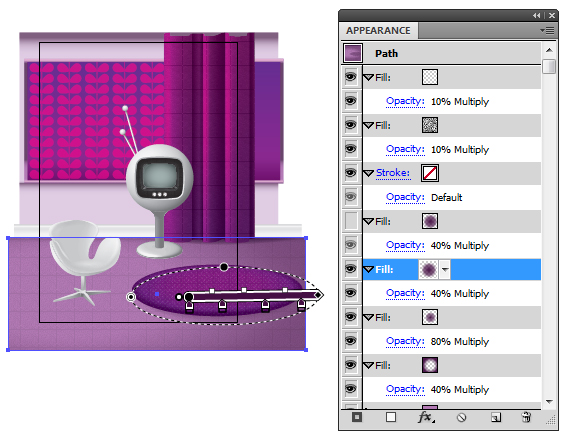Open the Opacity link beside 80% Multiply
The image size is (573, 444).
tap(405, 341)
